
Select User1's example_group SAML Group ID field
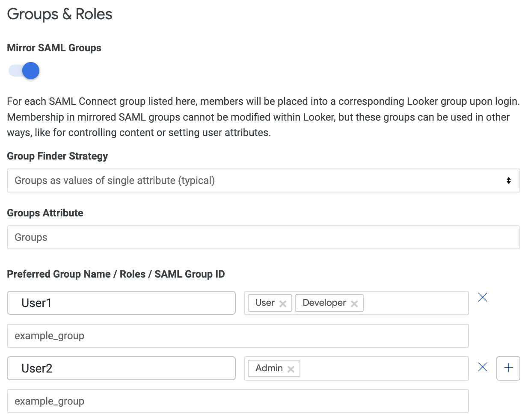(238, 336)
